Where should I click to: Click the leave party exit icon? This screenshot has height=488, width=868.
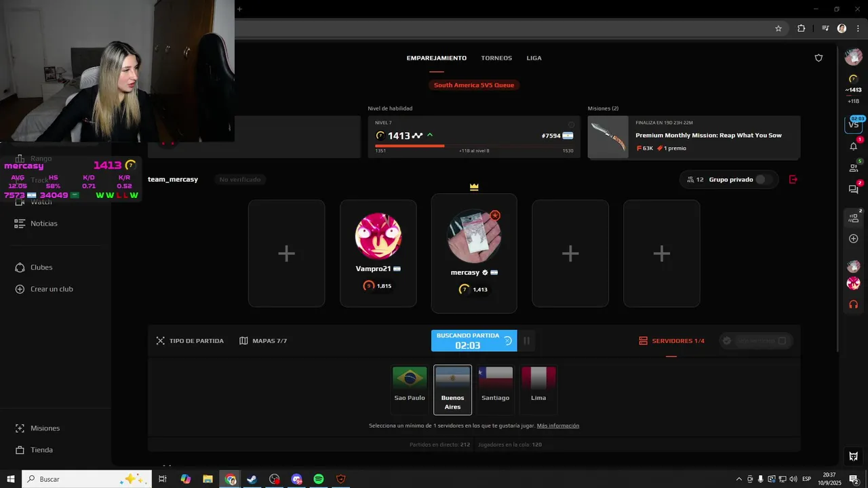pos(793,180)
